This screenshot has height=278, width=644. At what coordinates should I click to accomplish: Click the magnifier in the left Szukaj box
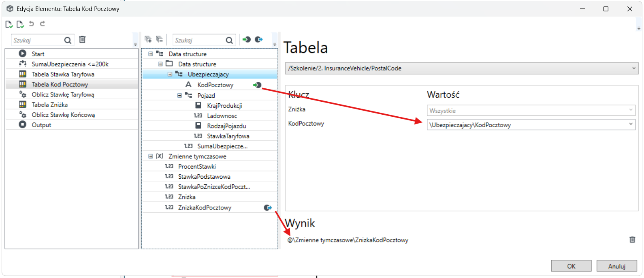point(68,40)
